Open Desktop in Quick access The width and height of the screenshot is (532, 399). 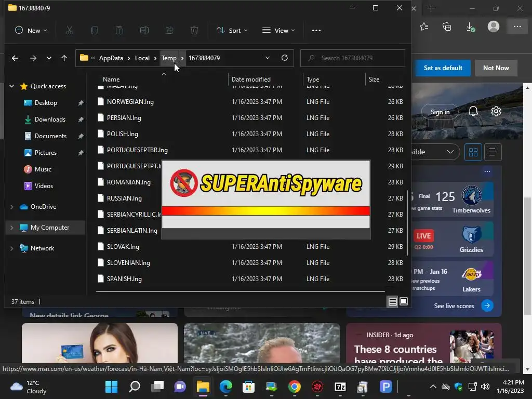(x=46, y=103)
